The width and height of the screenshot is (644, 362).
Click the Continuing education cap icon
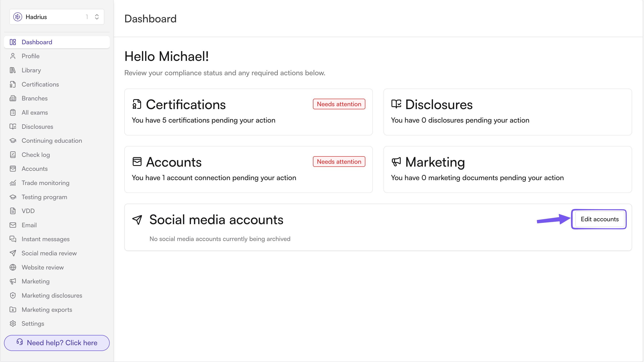(13, 141)
